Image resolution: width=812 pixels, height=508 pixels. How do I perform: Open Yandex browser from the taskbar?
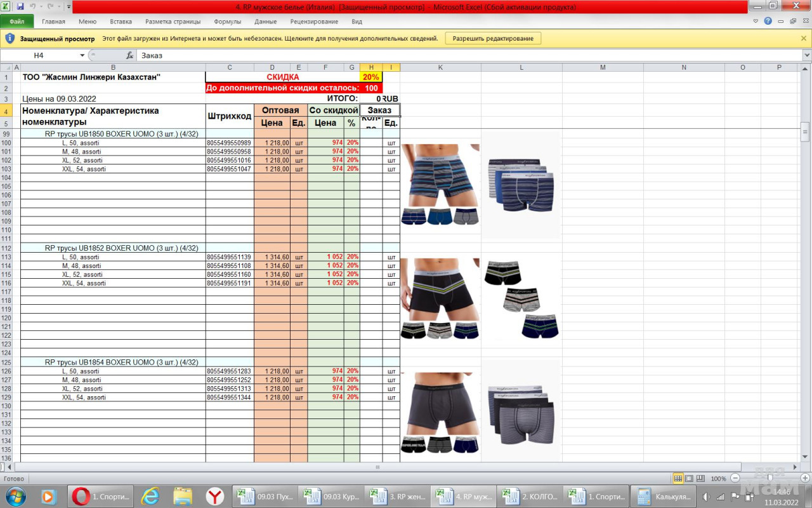[214, 497]
